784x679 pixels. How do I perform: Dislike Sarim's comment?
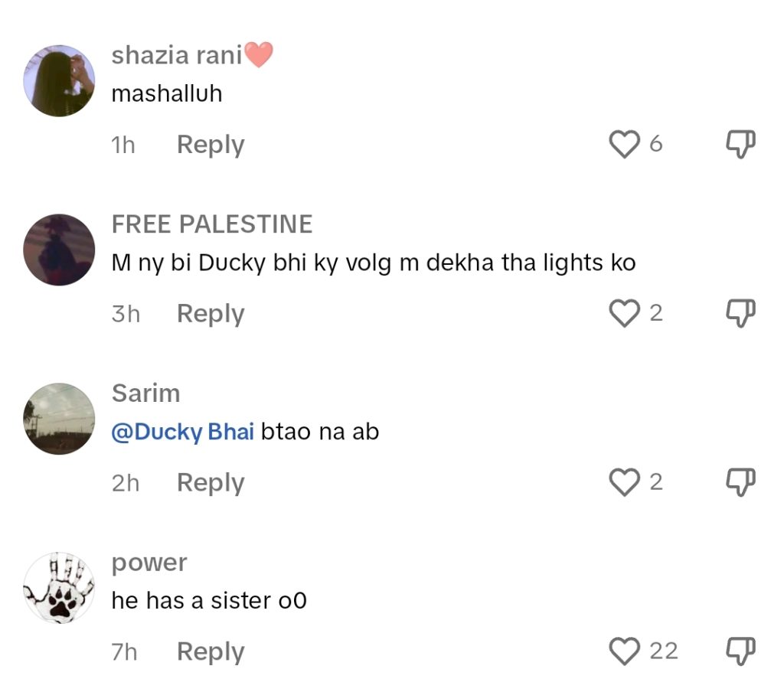740,482
